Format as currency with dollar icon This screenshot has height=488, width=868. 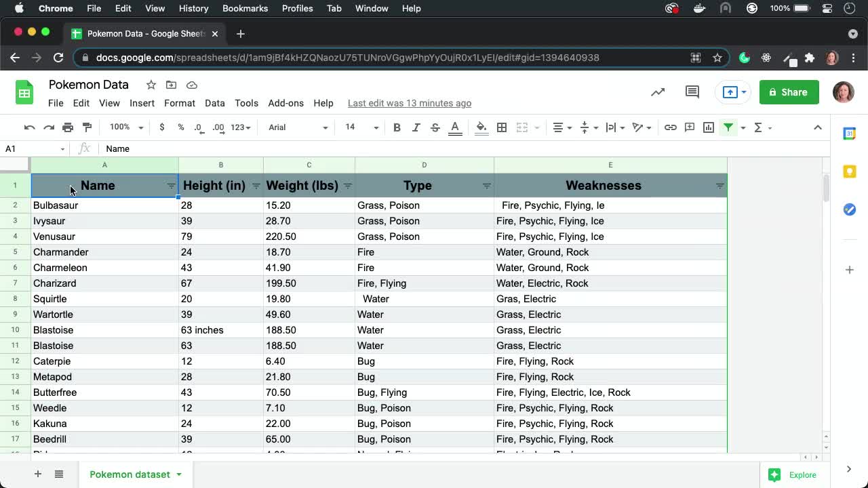point(161,127)
